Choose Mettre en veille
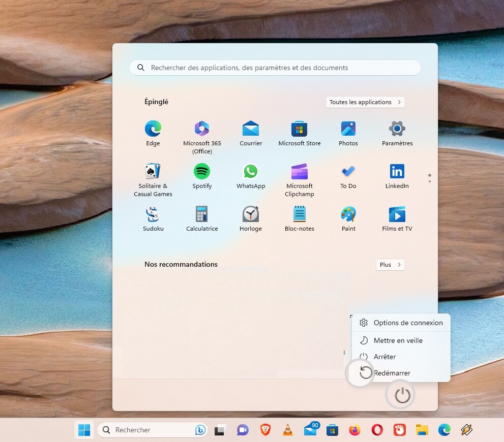This screenshot has height=442, width=504. [401, 340]
